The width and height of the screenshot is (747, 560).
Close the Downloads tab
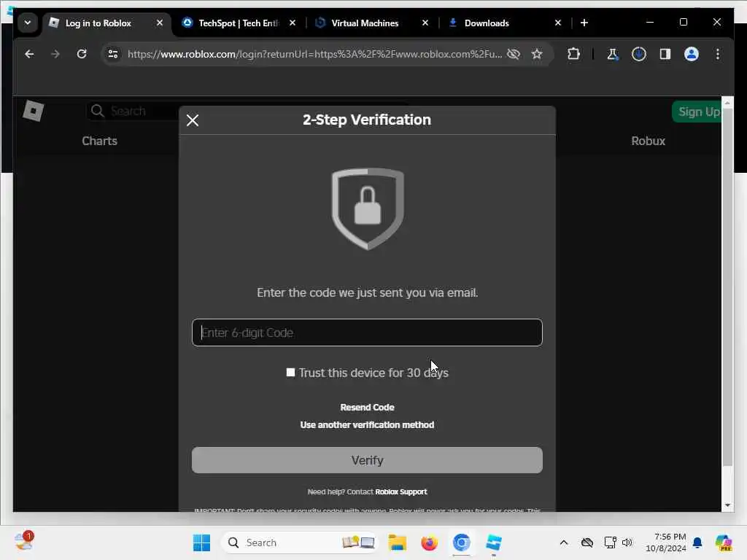558,23
